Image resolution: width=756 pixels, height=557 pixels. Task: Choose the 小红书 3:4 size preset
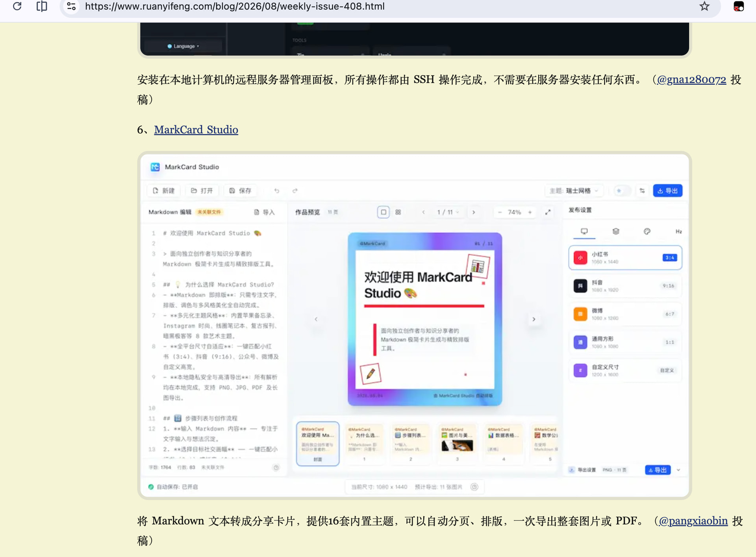click(625, 258)
